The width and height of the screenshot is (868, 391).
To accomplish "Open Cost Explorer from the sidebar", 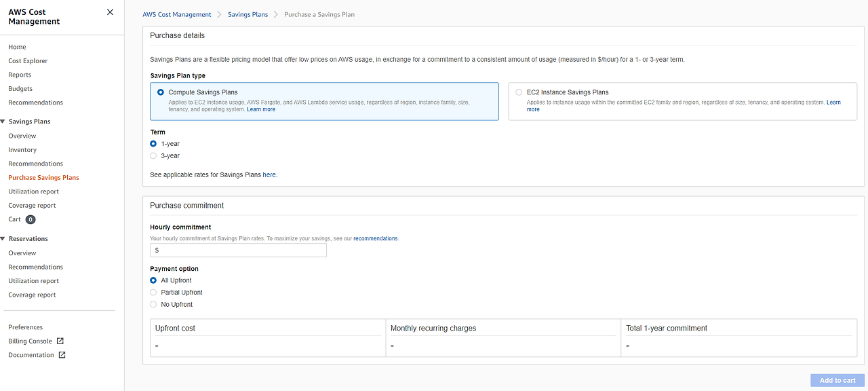I will coord(28,61).
